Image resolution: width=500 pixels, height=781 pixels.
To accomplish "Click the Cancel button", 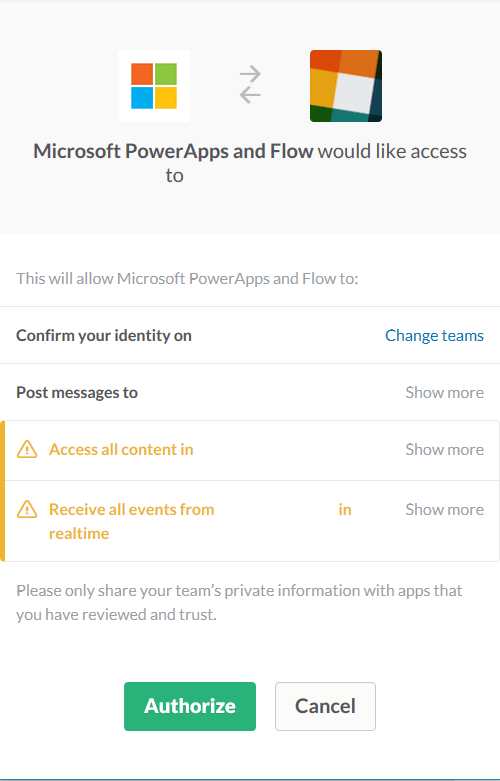I will tap(325, 706).
